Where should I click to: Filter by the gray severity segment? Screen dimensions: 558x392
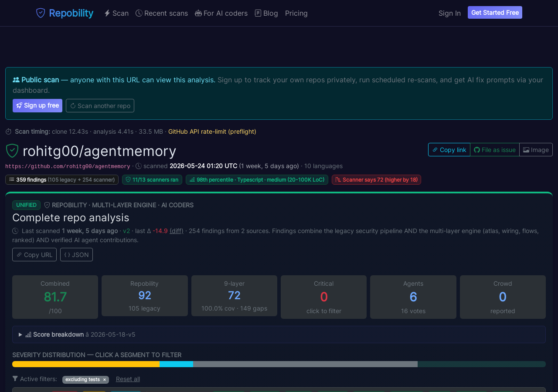click(305, 364)
